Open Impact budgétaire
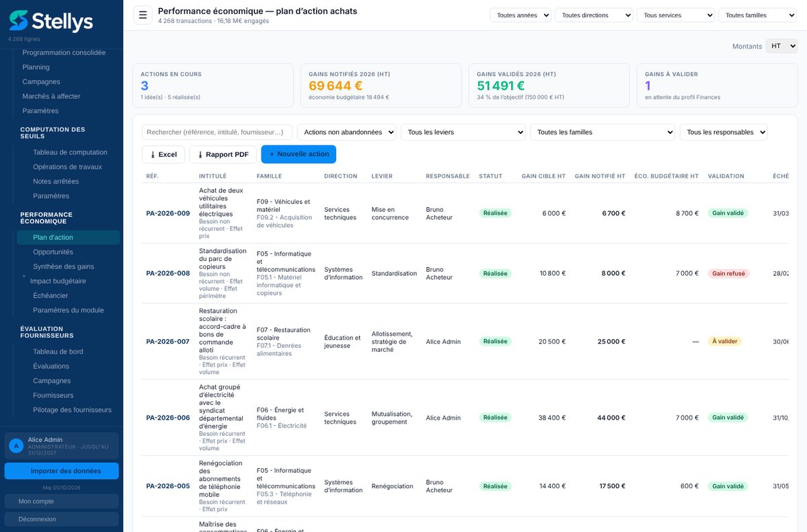Viewport: 807px width, 532px height. pyautogui.click(x=58, y=281)
